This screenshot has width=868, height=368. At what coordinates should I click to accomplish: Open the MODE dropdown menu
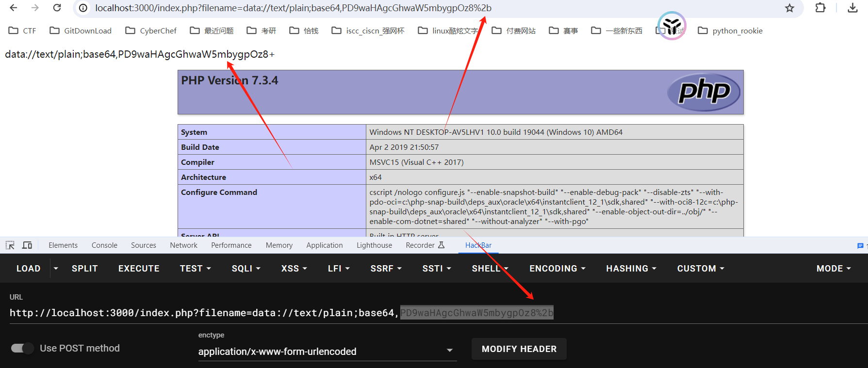[x=834, y=269]
